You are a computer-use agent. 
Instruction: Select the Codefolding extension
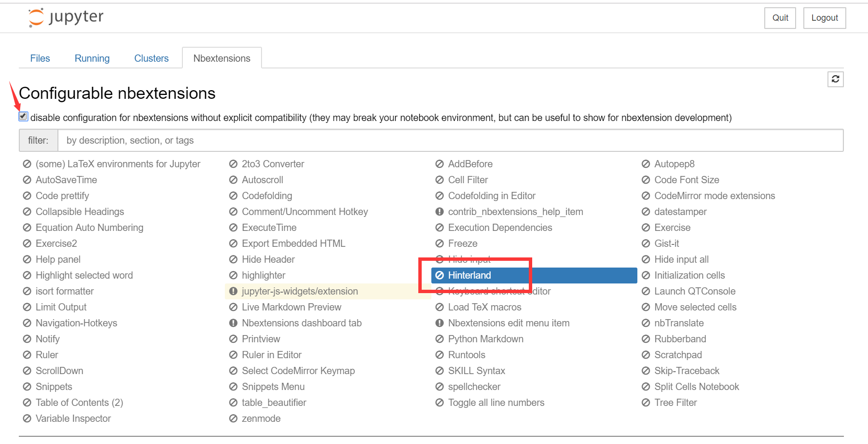(266, 196)
